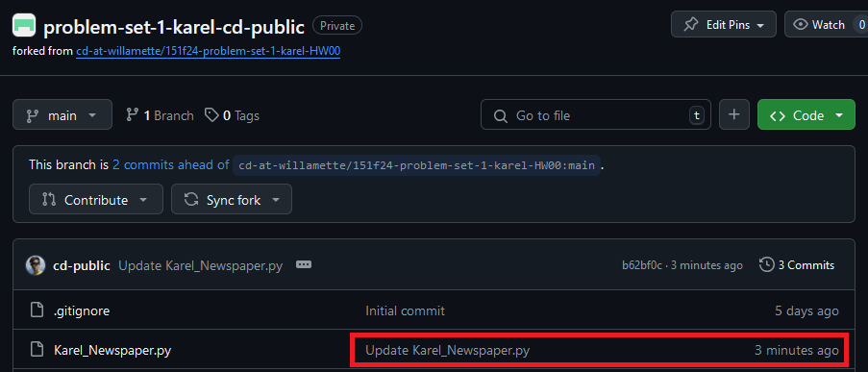
Task: Open latest commit message Update Karel_Newspaper.py in header
Action: 200,265
